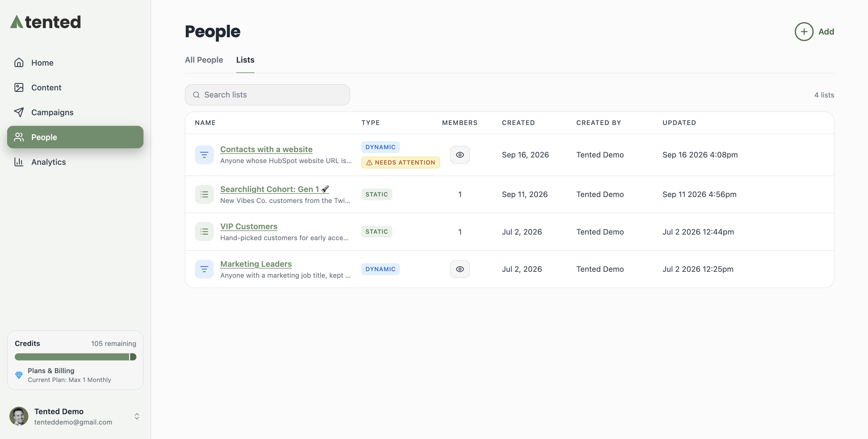Click the Home house icon

click(19, 62)
